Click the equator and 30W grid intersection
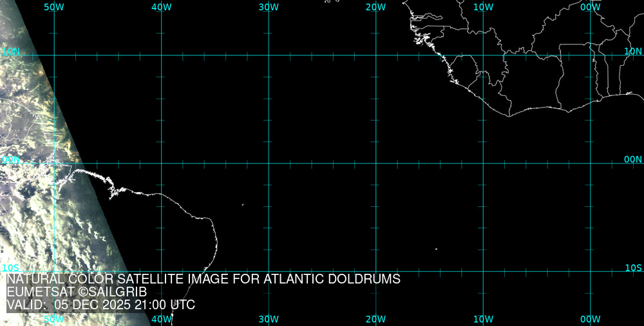Viewport: 644px width, 326px height. 269,163
